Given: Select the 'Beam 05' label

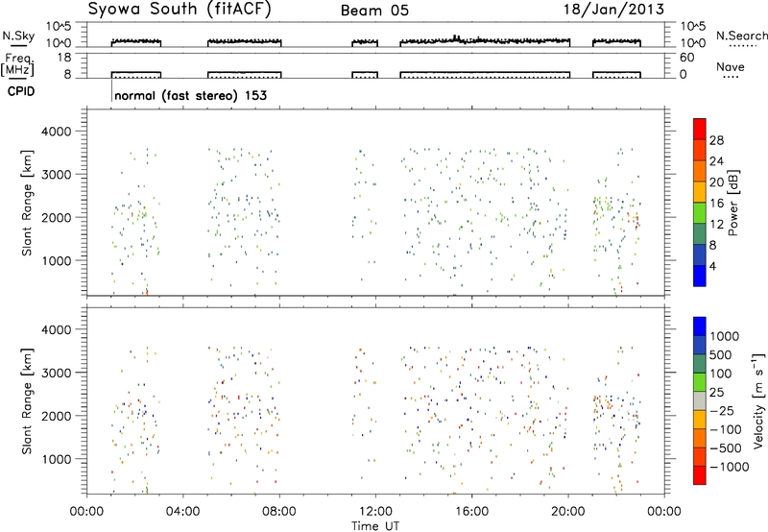Looking at the screenshot, I should pyautogui.click(x=374, y=11).
